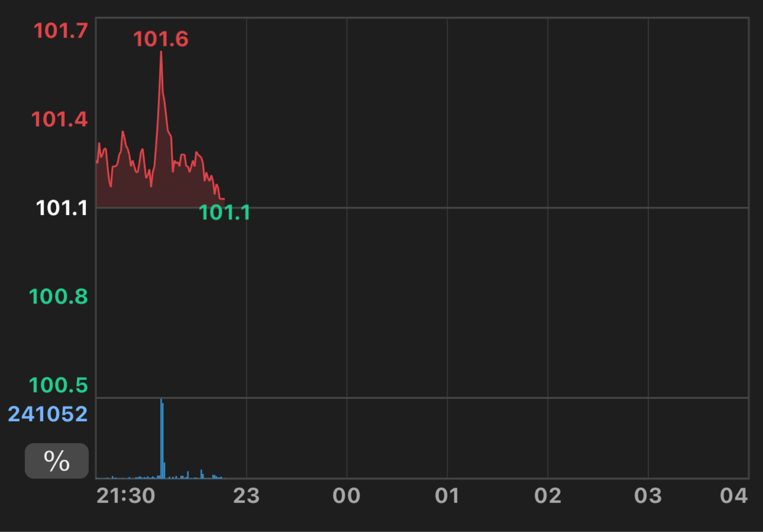Click the 101.4 price axis label

tap(59, 119)
